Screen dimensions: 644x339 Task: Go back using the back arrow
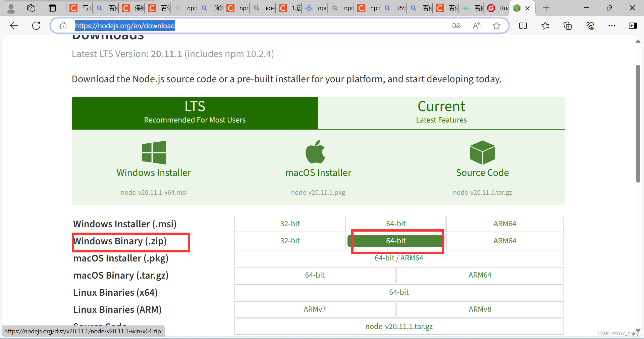[x=14, y=26]
